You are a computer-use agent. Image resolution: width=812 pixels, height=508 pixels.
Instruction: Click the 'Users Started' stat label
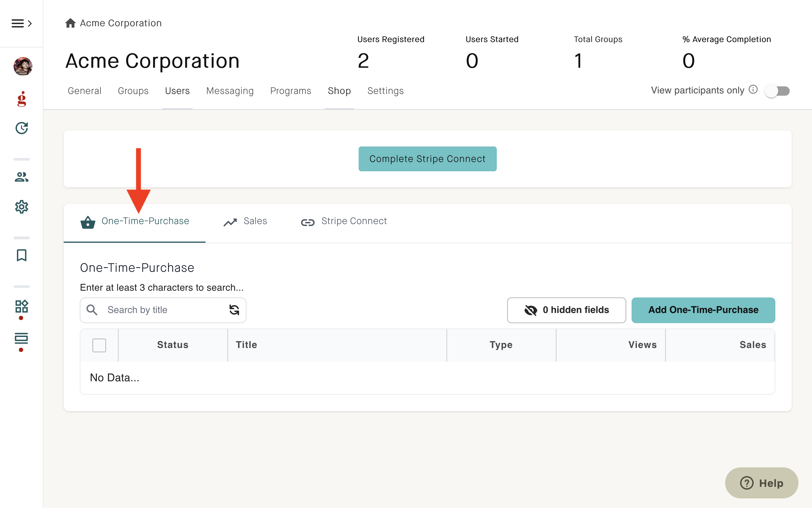coord(492,39)
